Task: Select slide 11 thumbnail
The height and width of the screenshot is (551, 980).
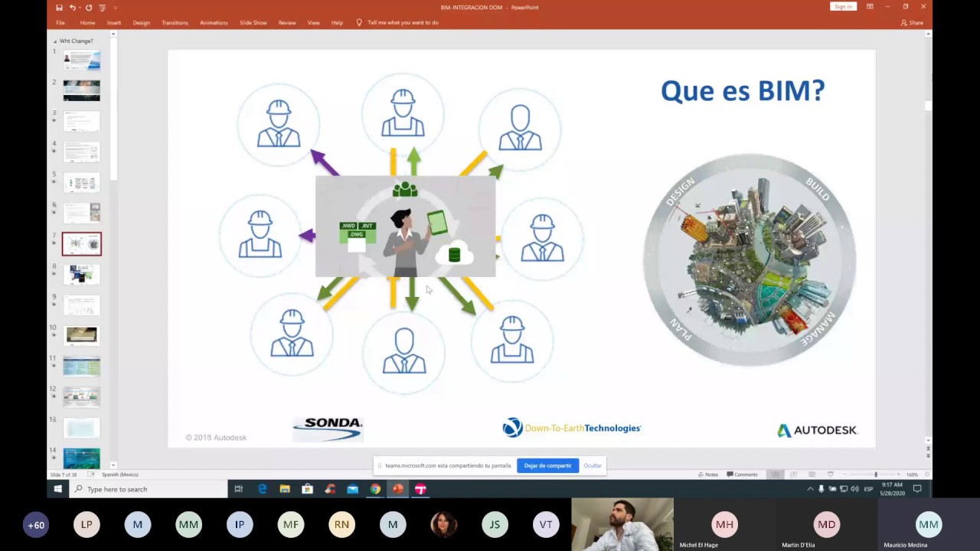Action: pos(82,366)
